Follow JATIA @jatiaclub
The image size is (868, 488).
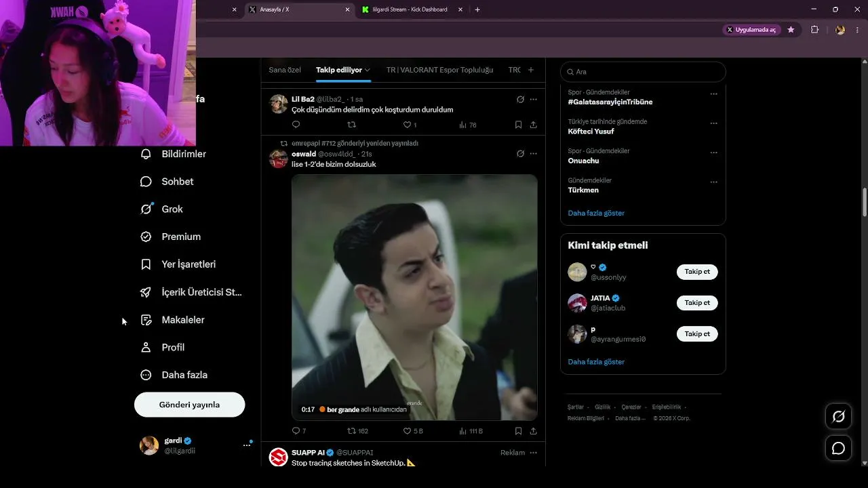click(x=697, y=303)
